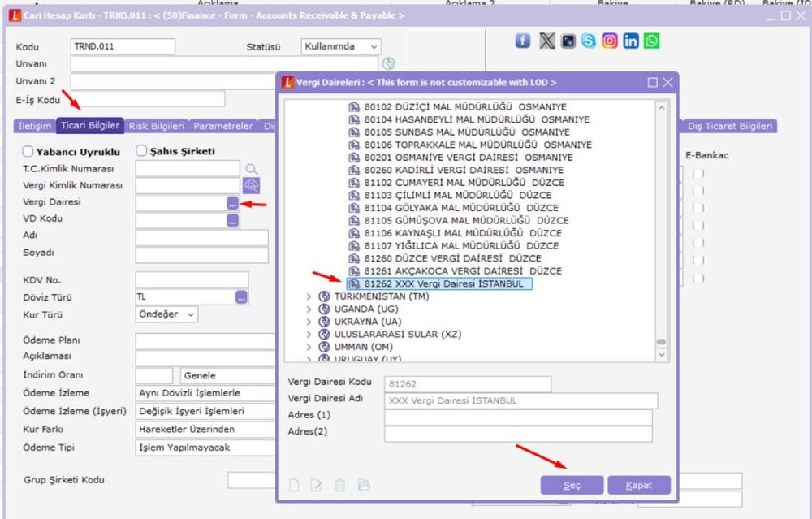
Task: Click the scroll up arrow in tax office list
Action: click(661, 107)
